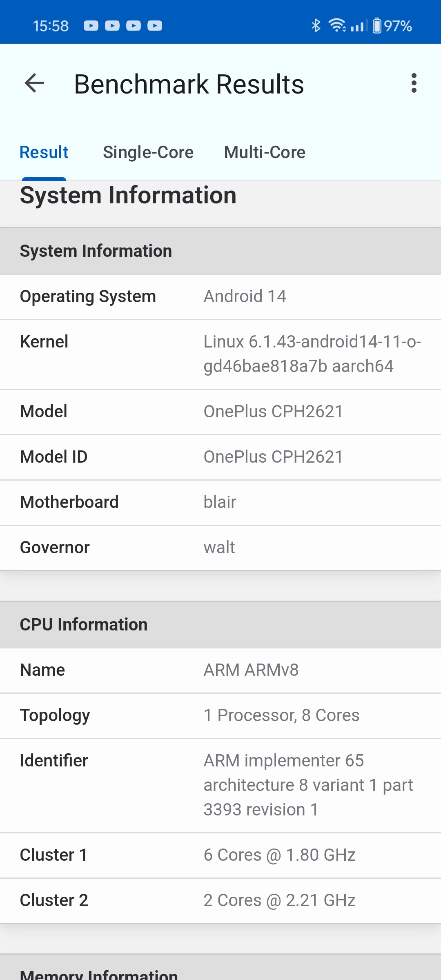Tap the Wi-Fi status icon
The width and height of the screenshot is (441, 980).
pyautogui.click(x=337, y=26)
